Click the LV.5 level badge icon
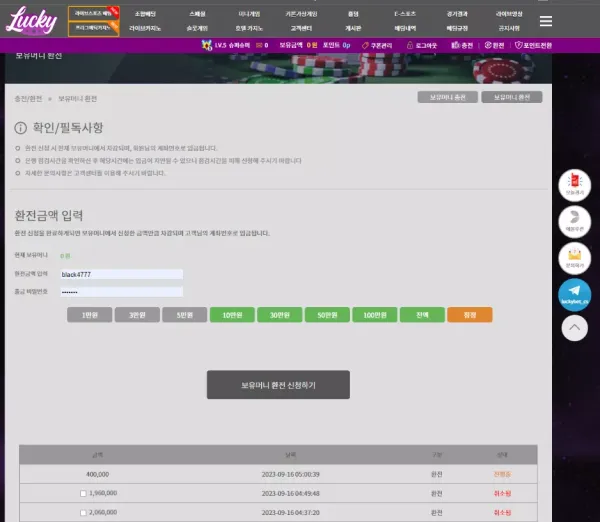 click(x=207, y=45)
